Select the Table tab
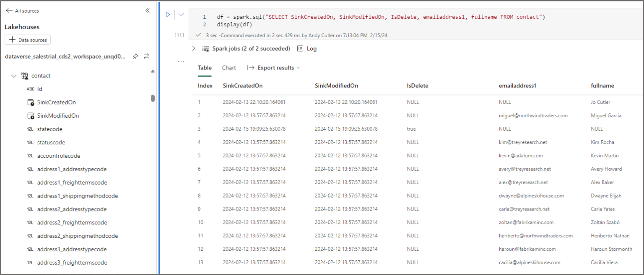Screen dimensions: 644x275 (x=205, y=68)
